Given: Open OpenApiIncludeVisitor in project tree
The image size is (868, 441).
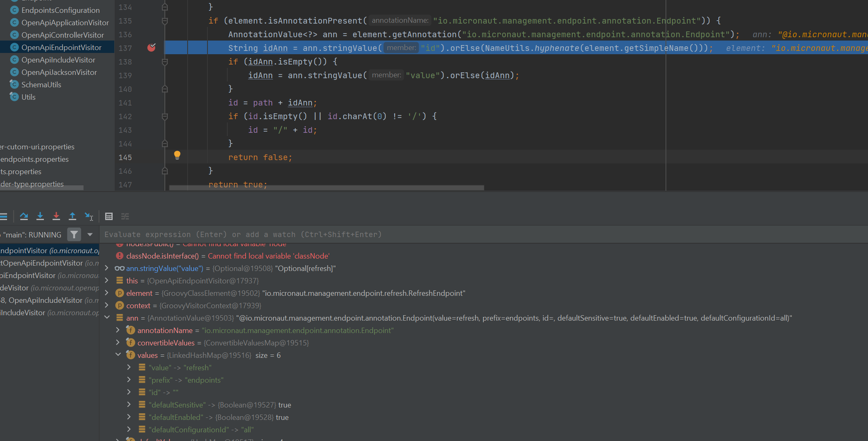Looking at the screenshot, I should (58, 60).
